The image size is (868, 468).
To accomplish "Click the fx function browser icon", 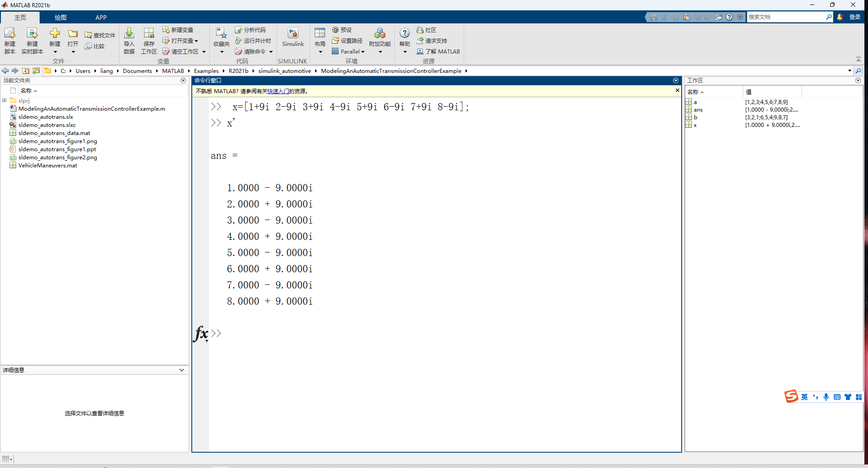I will tap(201, 333).
